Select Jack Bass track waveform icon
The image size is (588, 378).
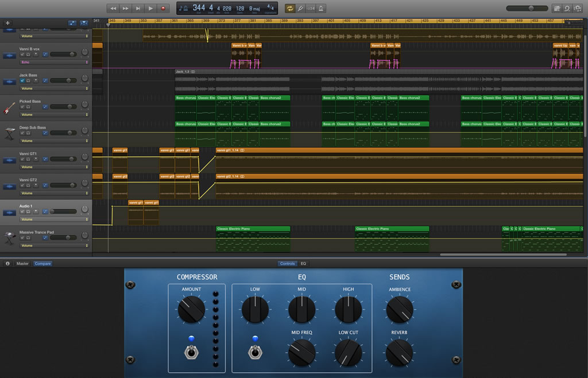pyautogui.click(x=9, y=82)
